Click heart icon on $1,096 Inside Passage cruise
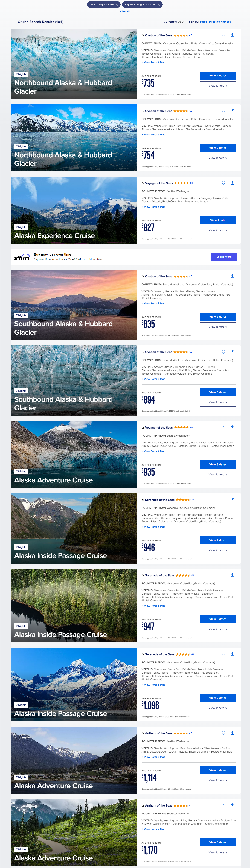Image resolution: width=250 pixels, height=868 pixels. 223,654
